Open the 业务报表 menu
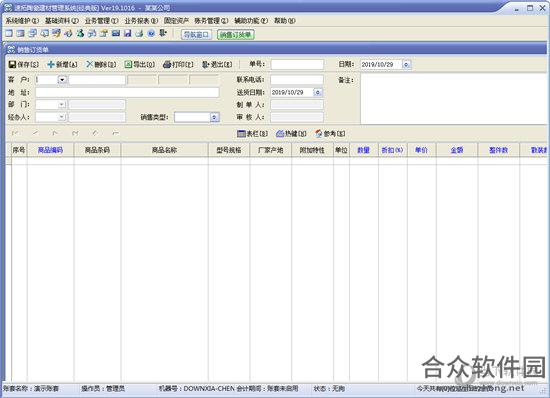Image resolution: width=550 pixels, height=398 pixels. (x=141, y=21)
